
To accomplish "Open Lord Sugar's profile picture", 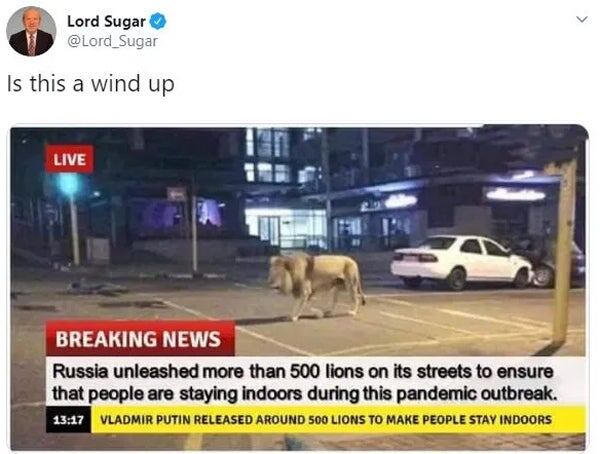I will pos(31,31).
